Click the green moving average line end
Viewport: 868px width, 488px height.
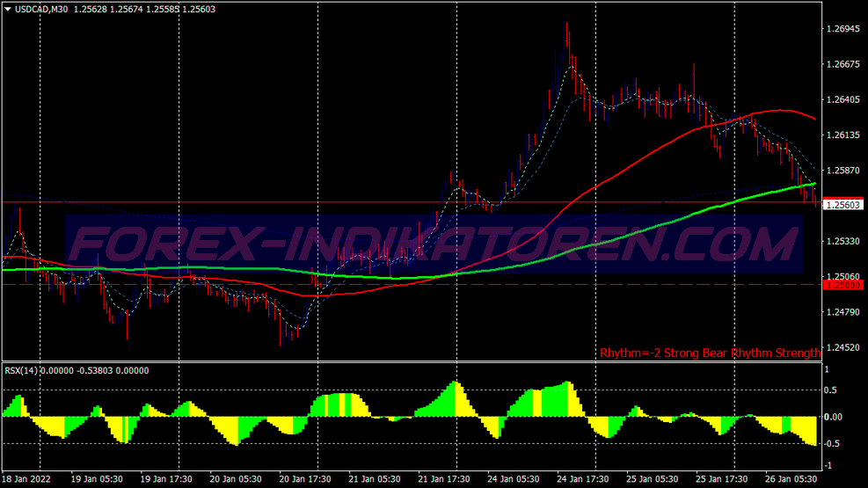tap(813, 184)
